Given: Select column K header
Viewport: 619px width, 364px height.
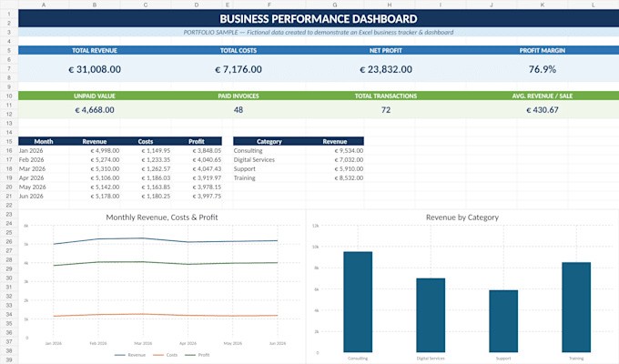Looking at the screenshot, I should tap(543, 5).
